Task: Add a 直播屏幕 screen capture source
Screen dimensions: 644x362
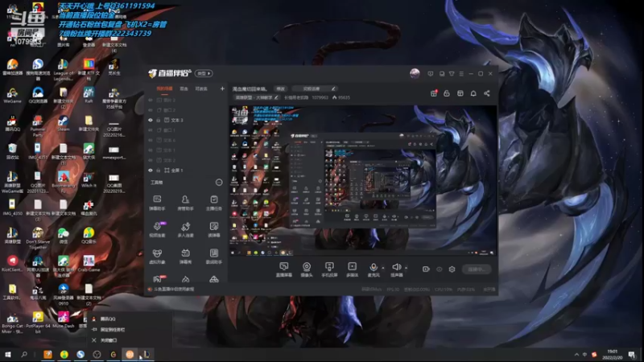Action: [284, 269]
